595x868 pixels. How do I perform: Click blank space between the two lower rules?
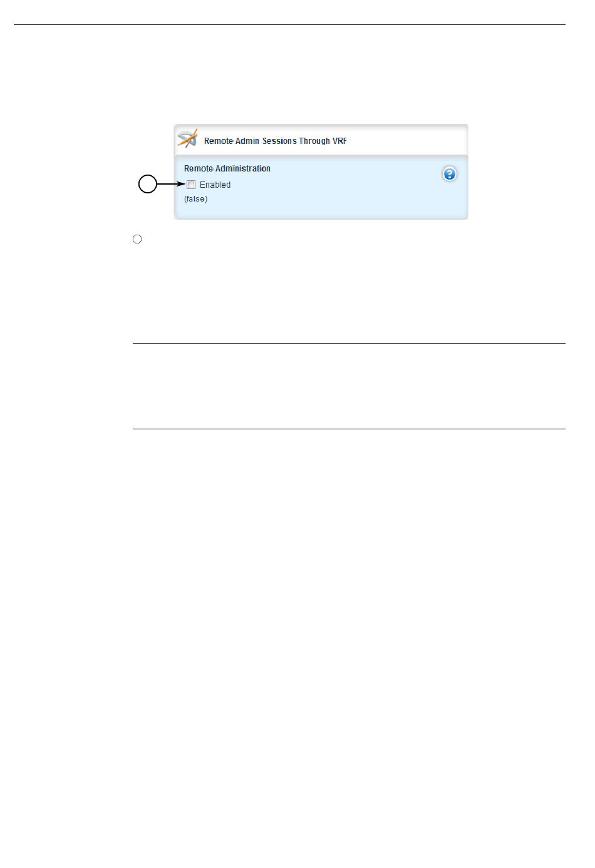[x=349, y=386]
